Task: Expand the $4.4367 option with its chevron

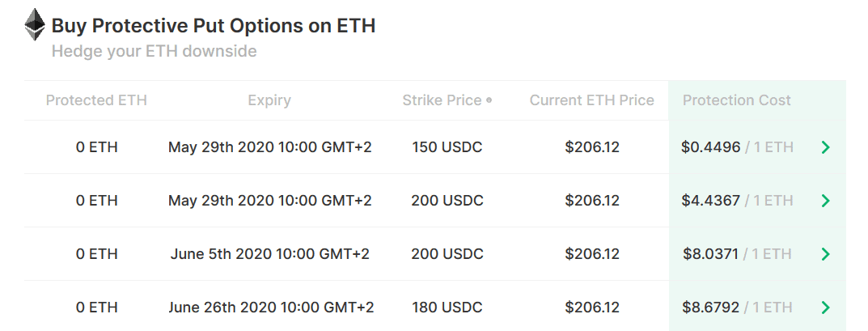Action: click(825, 201)
